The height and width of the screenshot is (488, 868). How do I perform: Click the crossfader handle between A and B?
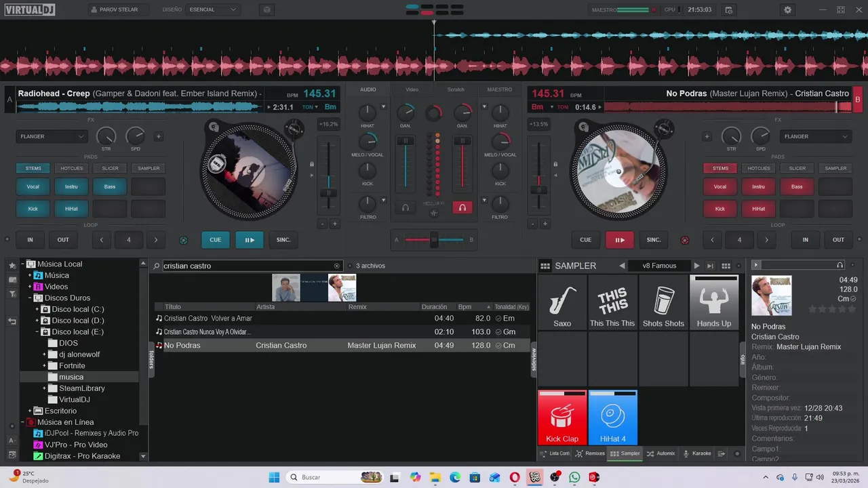[x=434, y=239]
